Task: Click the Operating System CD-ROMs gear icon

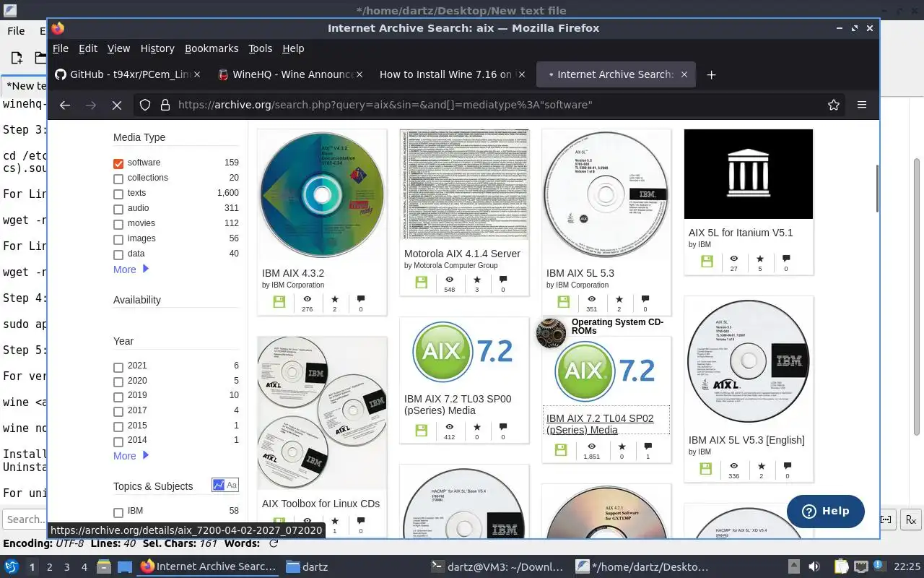Action: point(551,333)
